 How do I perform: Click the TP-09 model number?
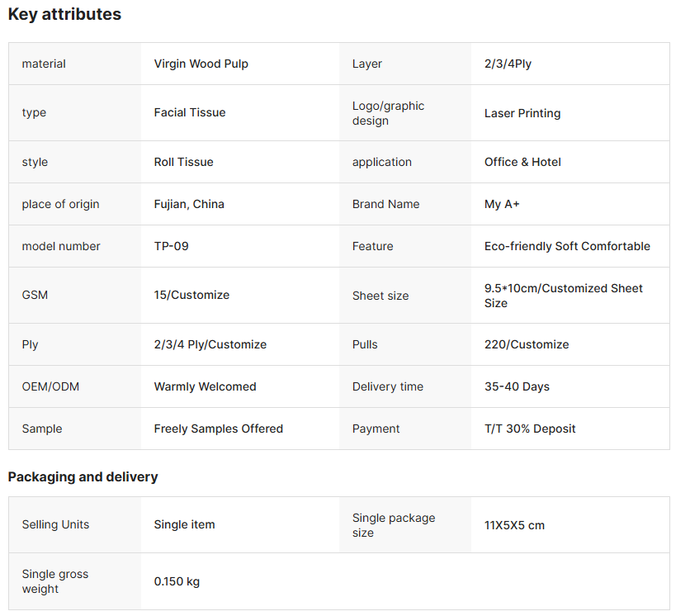[171, 246]
